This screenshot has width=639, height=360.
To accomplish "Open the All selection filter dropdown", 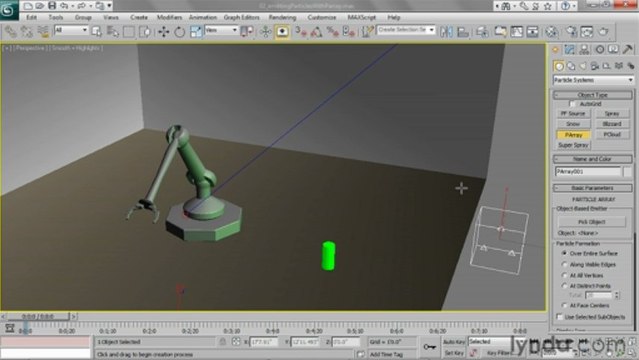I will pos(71,30).
